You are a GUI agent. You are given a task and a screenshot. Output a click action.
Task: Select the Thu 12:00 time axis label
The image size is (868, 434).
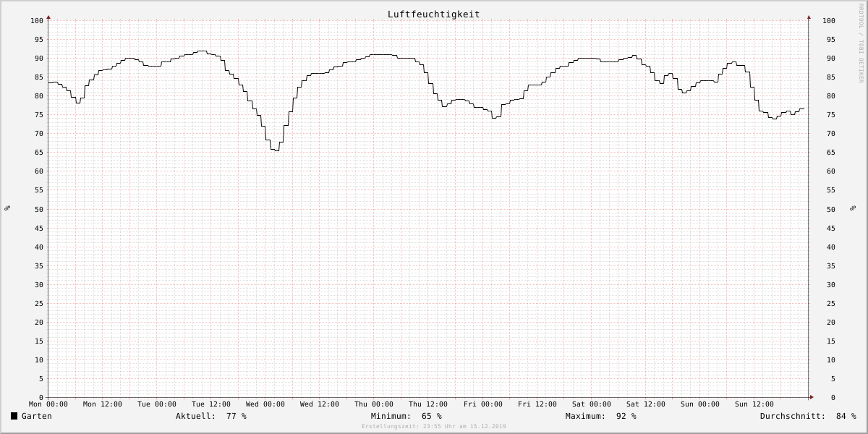(x=428, y=404)
